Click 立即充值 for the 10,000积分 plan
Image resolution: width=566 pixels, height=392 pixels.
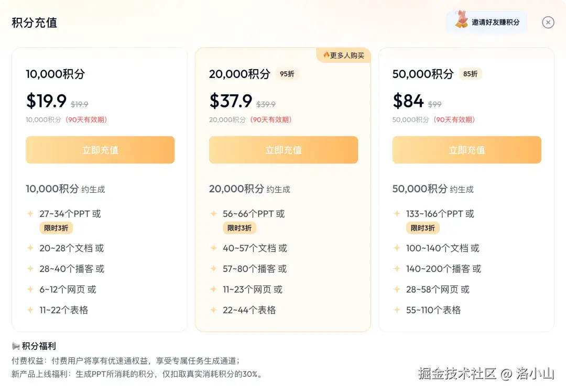[100, 150]
